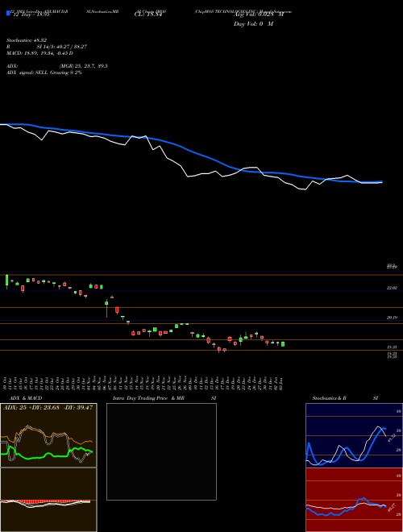Select the 'MACD: 18.89, 19.34, -0.45 D' line

39,53
